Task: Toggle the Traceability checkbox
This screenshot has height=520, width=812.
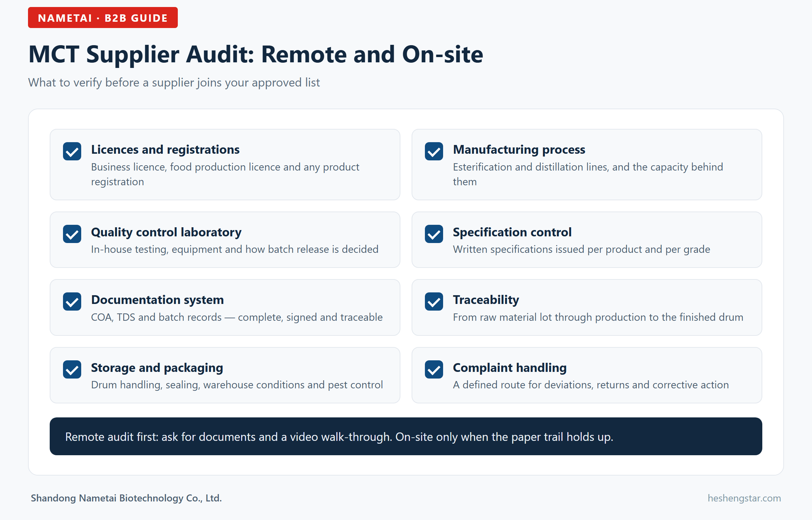Action: click(x=434, y=301)
